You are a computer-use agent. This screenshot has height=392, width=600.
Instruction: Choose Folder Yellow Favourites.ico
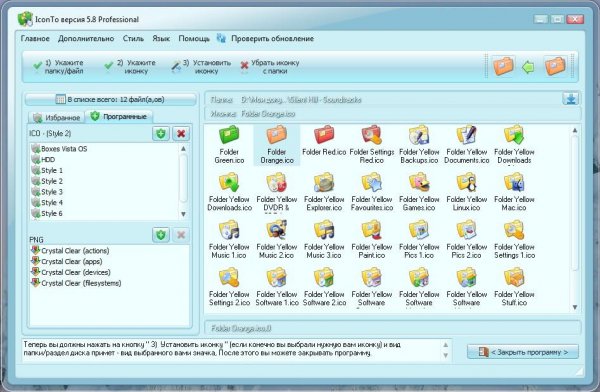tap(372, 193)
